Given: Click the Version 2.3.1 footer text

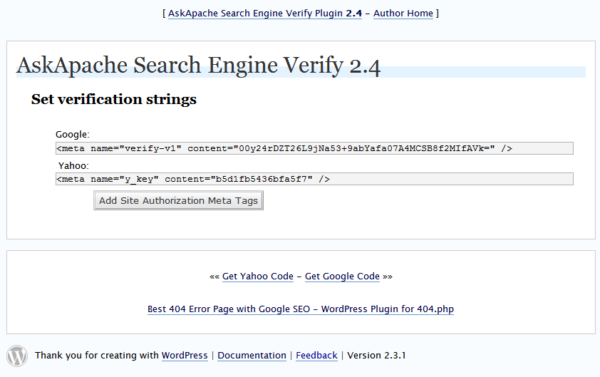Looking at the screenshot, I should pyautogui.click(x=376, y=356).
